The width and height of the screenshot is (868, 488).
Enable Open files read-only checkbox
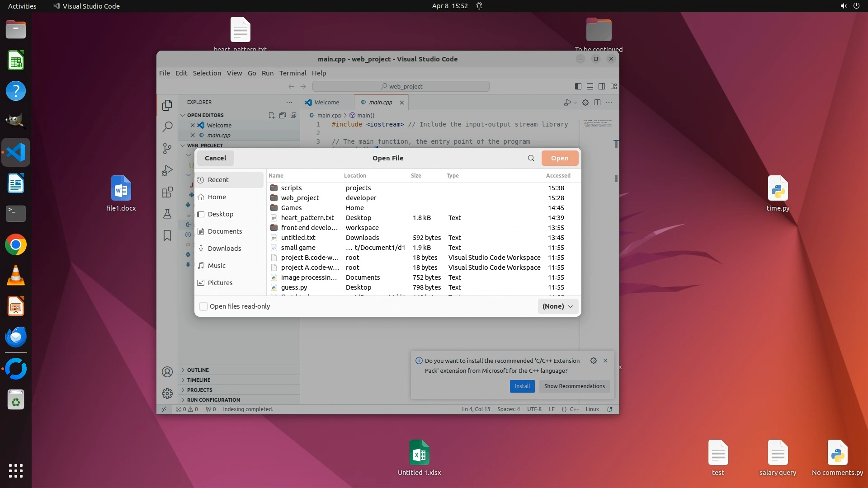click(203, 306)
